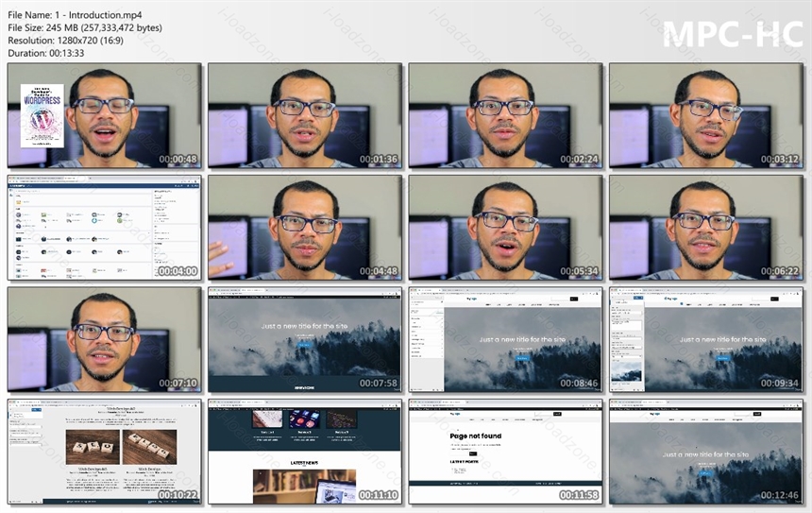Click the Duration 00:13:33 text

tap(46, 53)
